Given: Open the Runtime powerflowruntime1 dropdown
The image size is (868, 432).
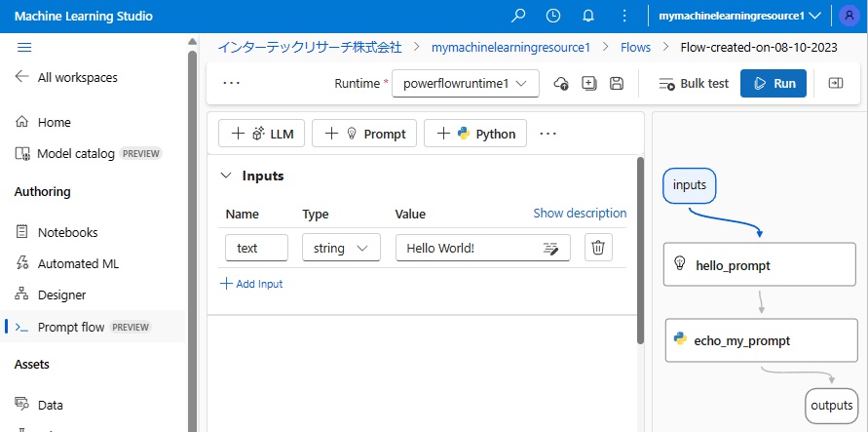Looking at the screenshot, I should (x=466, y=84).
